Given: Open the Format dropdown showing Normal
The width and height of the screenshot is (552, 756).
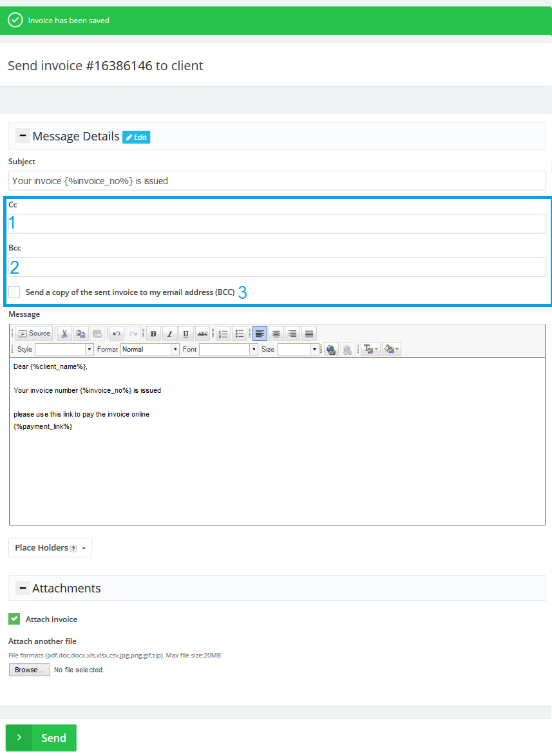Looking at the screenshot, I should (150, 349).
